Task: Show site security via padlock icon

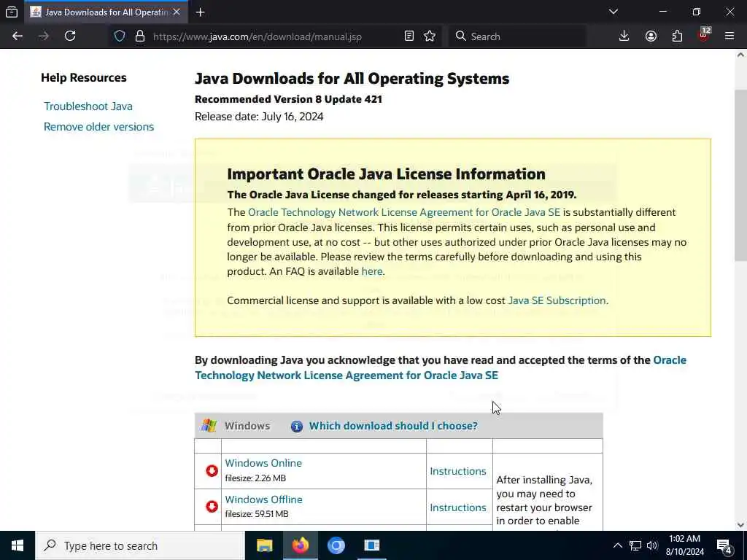Action: click(x=139, y=36)
